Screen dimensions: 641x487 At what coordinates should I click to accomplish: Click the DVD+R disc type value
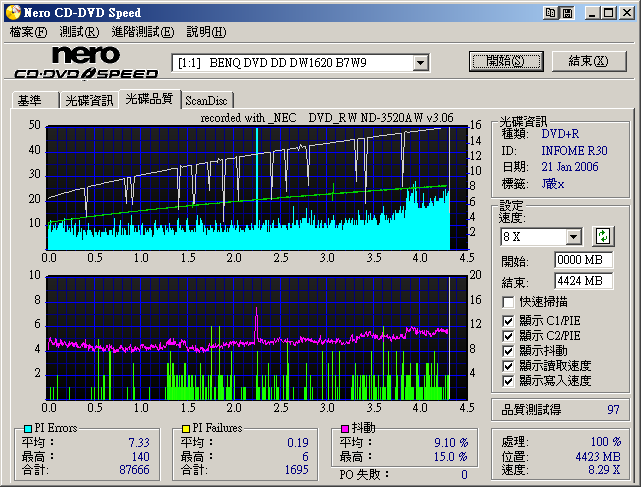[x=560, y=134]
